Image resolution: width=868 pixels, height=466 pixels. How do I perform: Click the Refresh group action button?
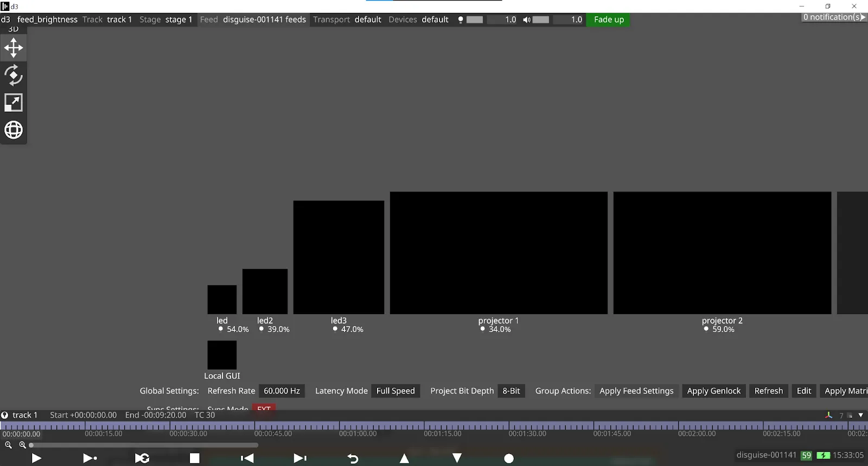click(x=769, y=391)
